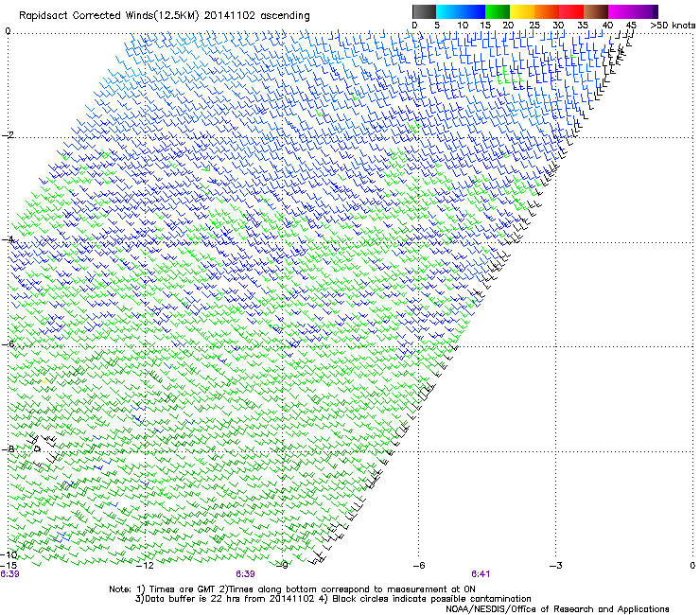The height and width of the screenshot is (615, 700).
Task: Click the '6:41' time label
Action: coord(481,574)
